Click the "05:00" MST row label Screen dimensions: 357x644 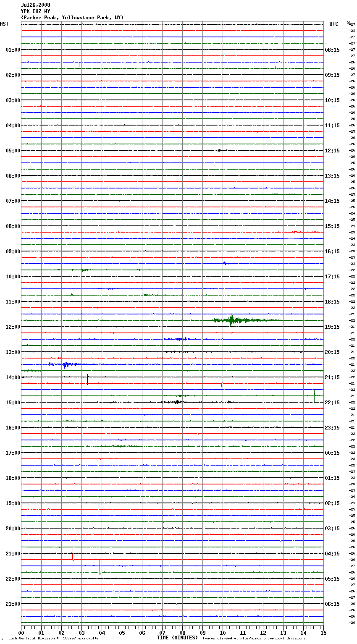13,151
